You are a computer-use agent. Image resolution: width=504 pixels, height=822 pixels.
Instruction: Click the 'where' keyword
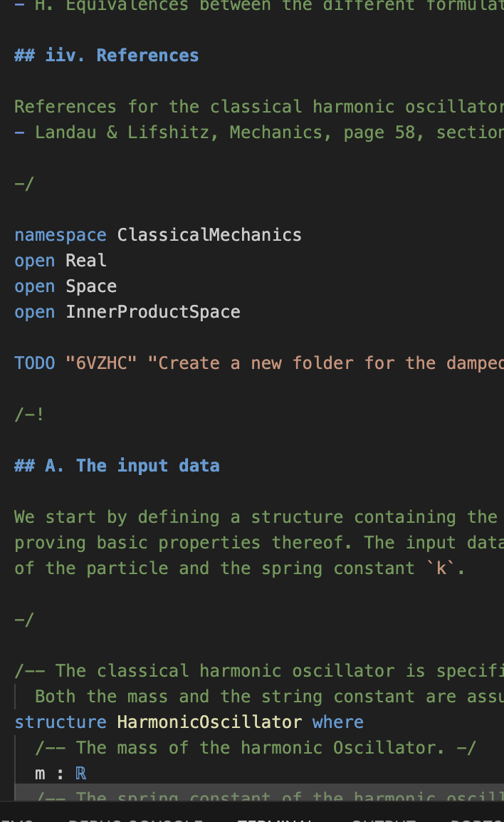pyautogui.click(x=337, y=722)
